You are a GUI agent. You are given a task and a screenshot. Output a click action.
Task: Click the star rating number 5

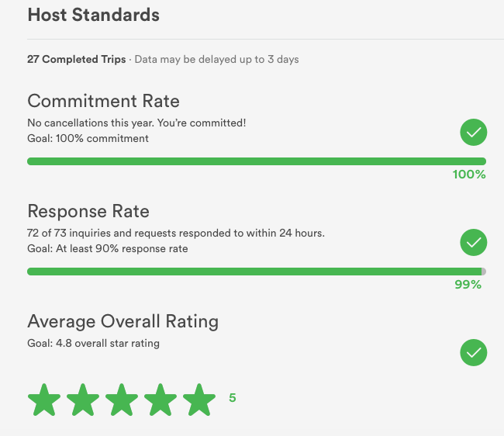click(x=232, y=398)
